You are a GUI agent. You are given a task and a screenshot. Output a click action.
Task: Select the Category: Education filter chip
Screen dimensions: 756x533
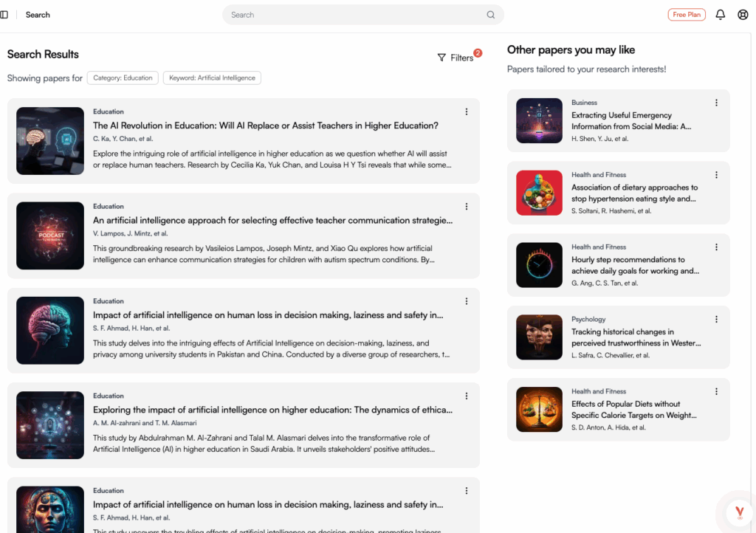[123, 78]
